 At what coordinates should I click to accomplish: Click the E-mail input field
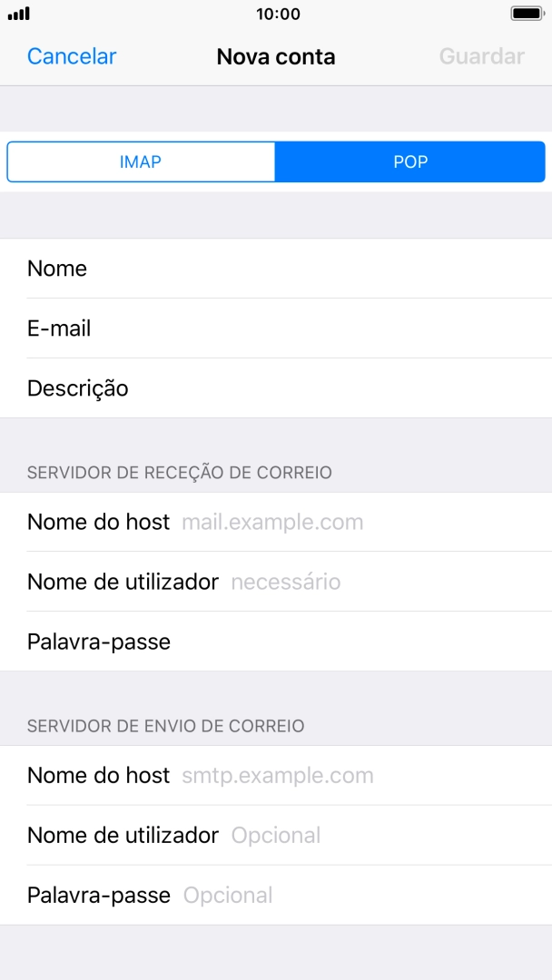click(x=276, y=328)
